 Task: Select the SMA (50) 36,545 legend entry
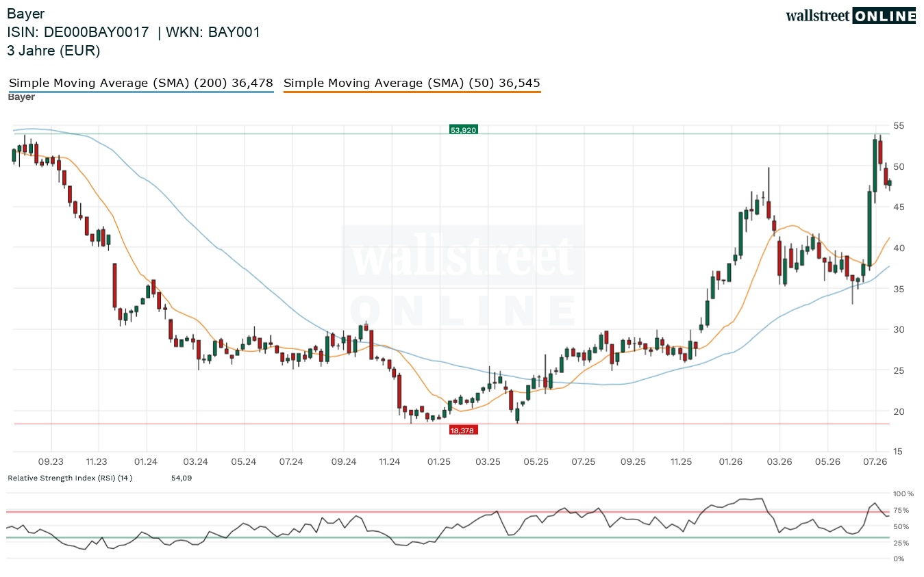point(412,84)
